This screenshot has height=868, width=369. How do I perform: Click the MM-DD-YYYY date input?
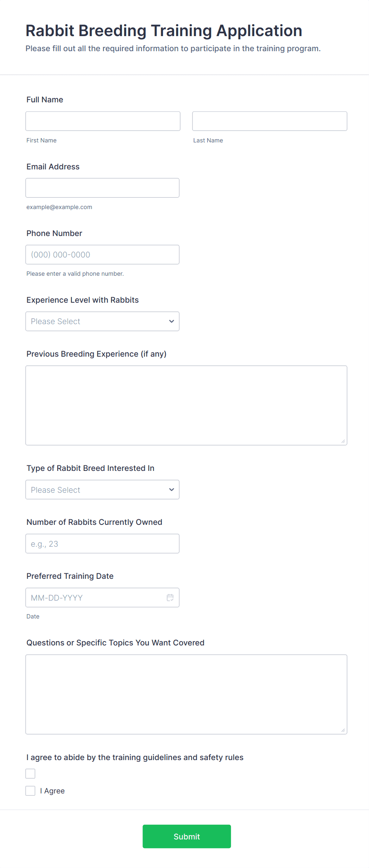95,597
